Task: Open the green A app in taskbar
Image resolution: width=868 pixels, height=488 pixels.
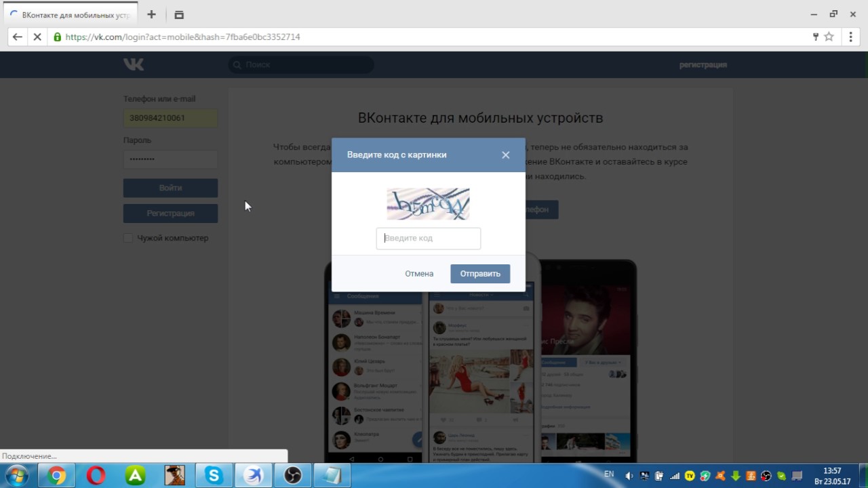Action: click(135, 476)
